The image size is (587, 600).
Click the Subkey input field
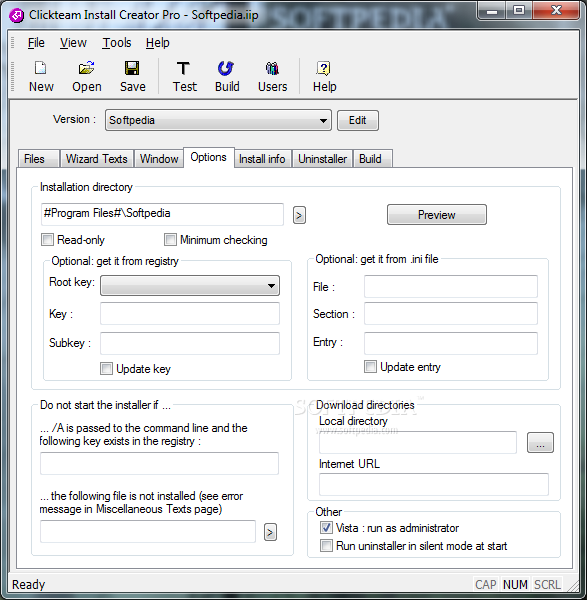point(190,343)
